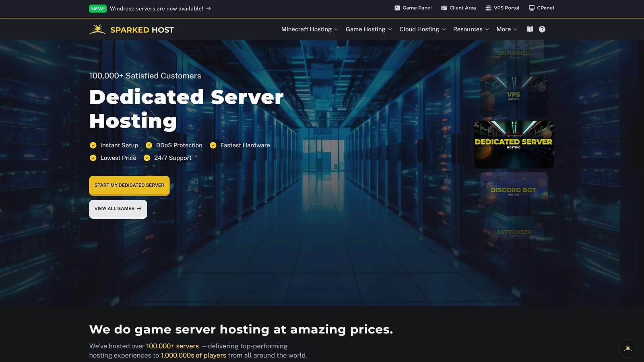Click the 24/7 Support label
This screenshot has height=362, width=644.
pos(173,158)
